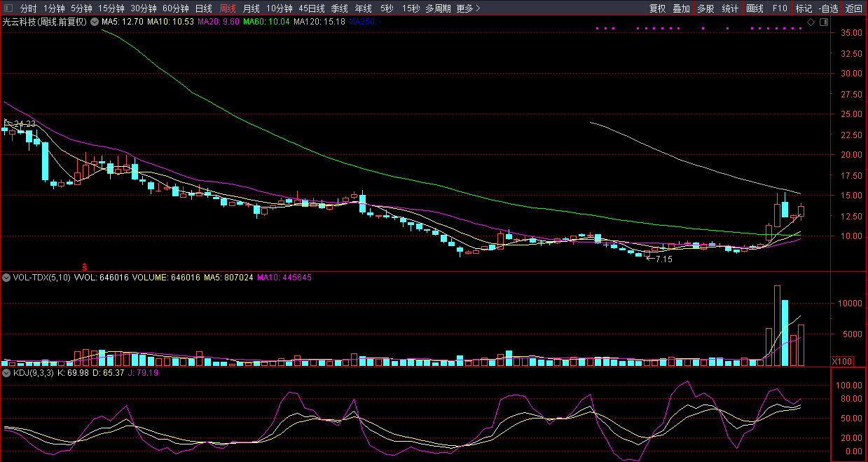Image resolution: width=868 pixels, height=462 pixels.
Task: Expand main chart indicator dropdown beside 光云科技
Action: pos(94,22)
